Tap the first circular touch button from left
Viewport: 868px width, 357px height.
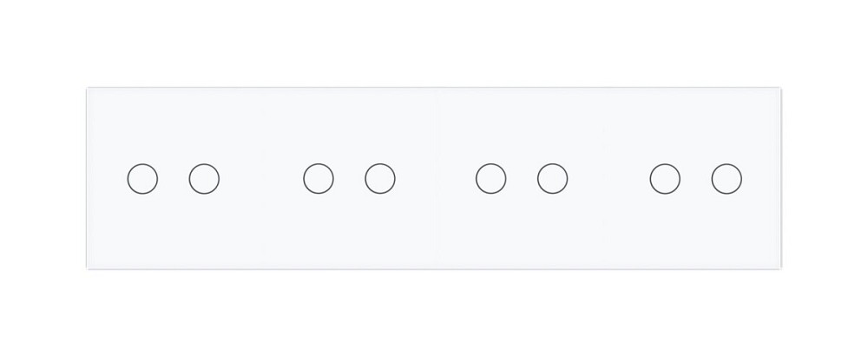click(142, 179)
